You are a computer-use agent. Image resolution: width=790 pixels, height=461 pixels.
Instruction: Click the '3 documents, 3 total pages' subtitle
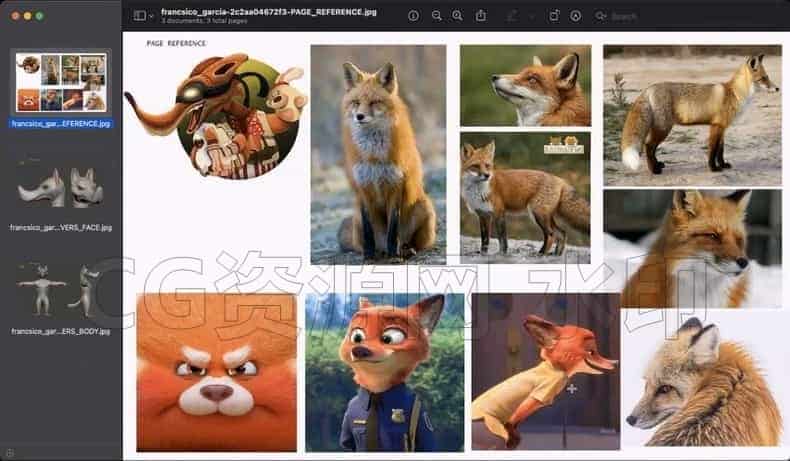point(204,21)
